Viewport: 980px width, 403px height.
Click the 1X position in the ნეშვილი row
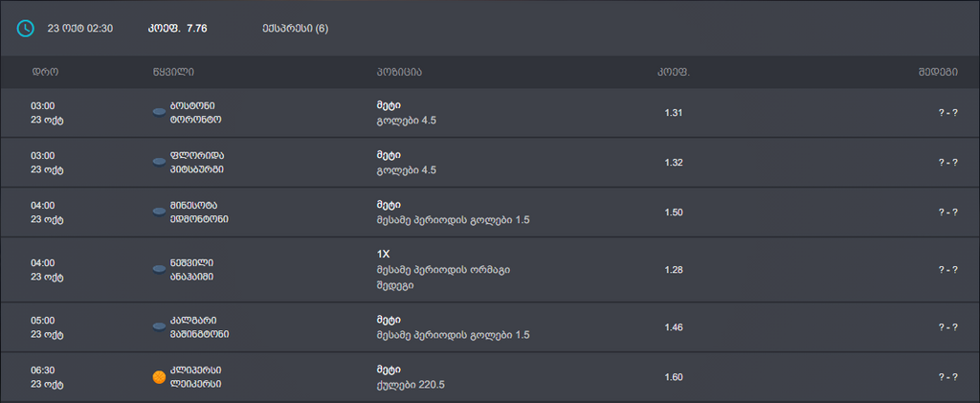(385, 254)
